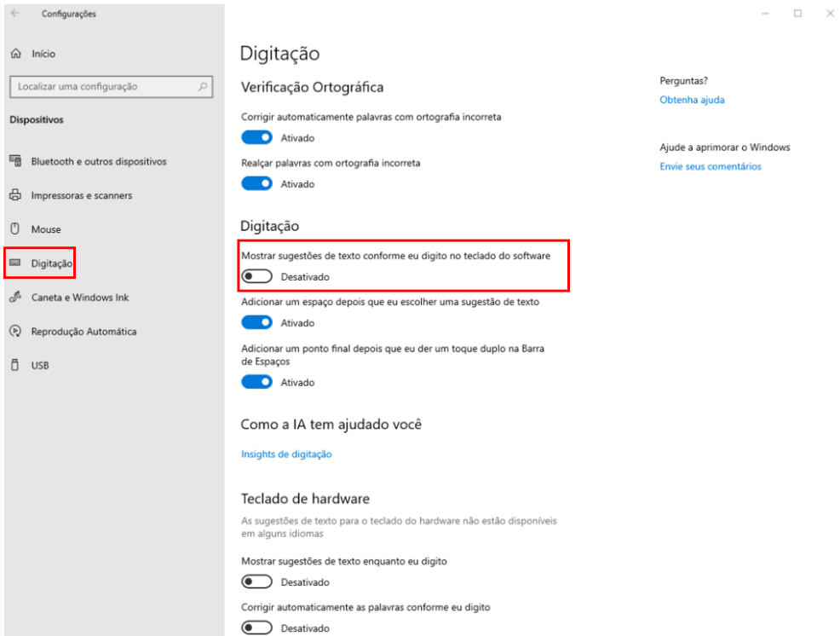Disable auto-correct of misspelled words toggle
Image resolution: width=840 pixels, height=636 pixels.
tap(256, 137)
